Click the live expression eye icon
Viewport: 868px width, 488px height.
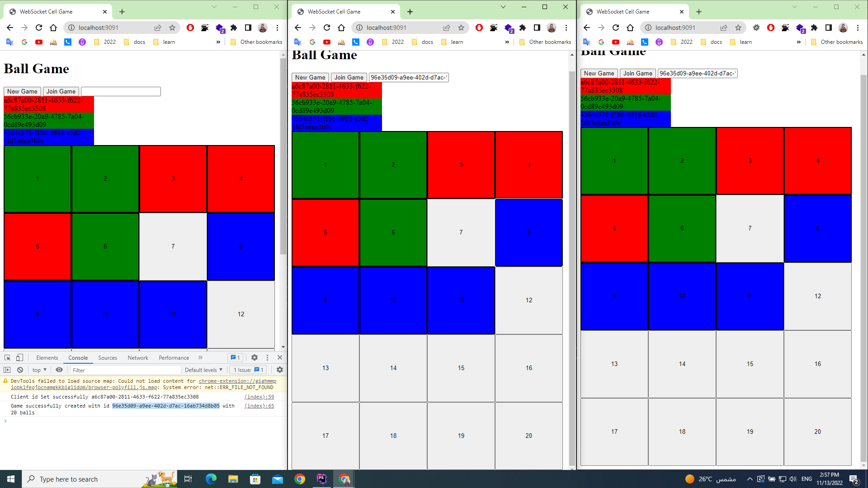[x=59, y=370]
